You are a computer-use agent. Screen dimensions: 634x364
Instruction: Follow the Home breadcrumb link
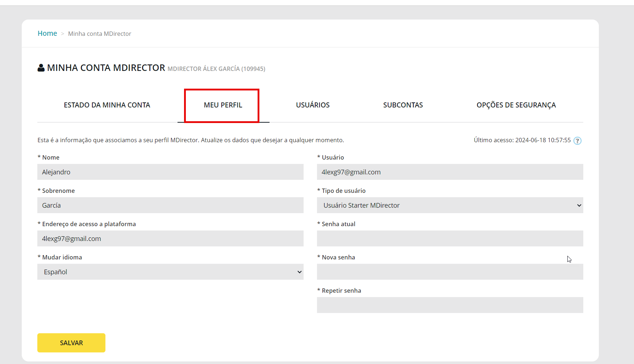click(47, 33)
